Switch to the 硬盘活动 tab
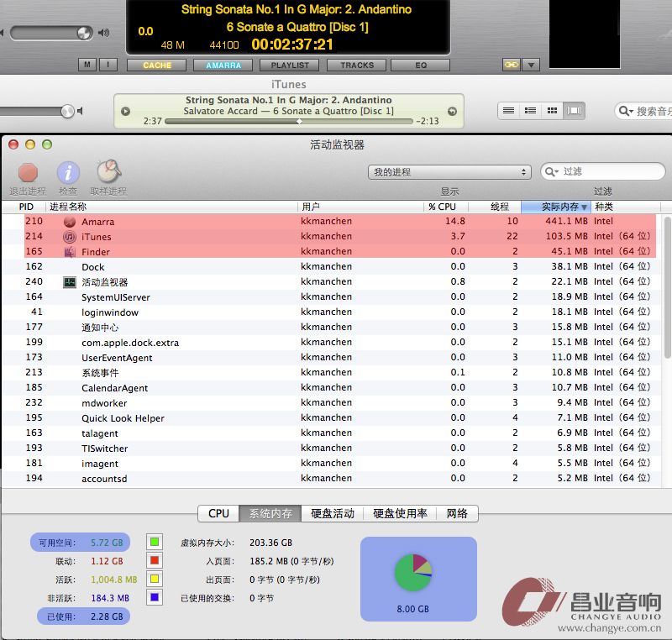This screenshot has width=672, height=640. [333, 513]
